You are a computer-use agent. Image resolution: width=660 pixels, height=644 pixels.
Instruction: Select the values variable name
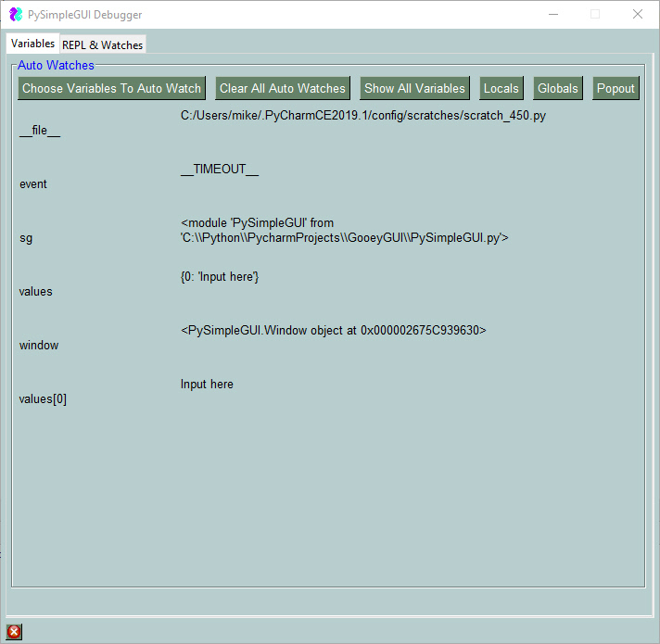click(36, 292)
